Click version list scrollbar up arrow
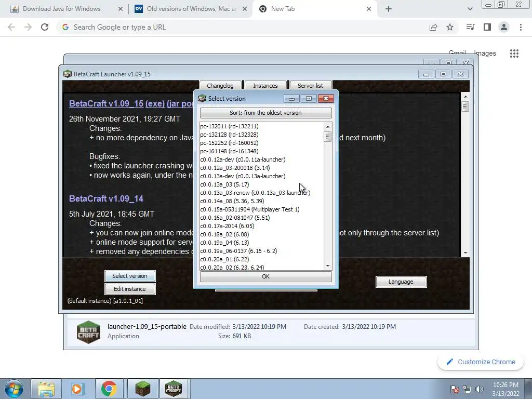Screen dimensions: 532x399 pyautogui.click(x=328, y=127)
